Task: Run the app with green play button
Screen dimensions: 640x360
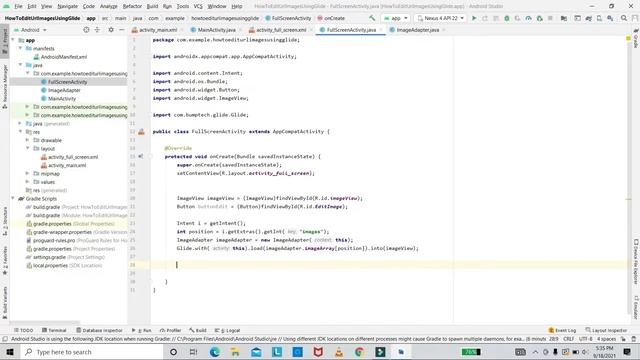Action: click(x=474, y=18)
